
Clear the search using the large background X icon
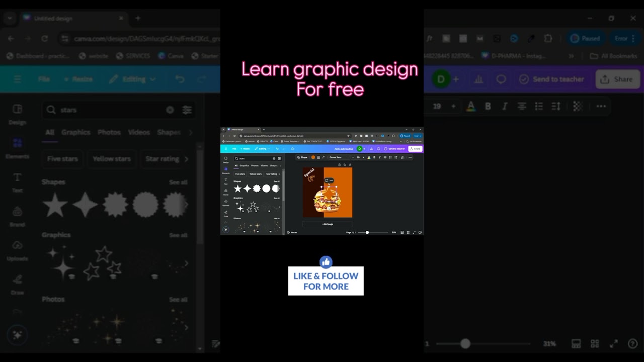pyautogui.click(x=170, y=110)
